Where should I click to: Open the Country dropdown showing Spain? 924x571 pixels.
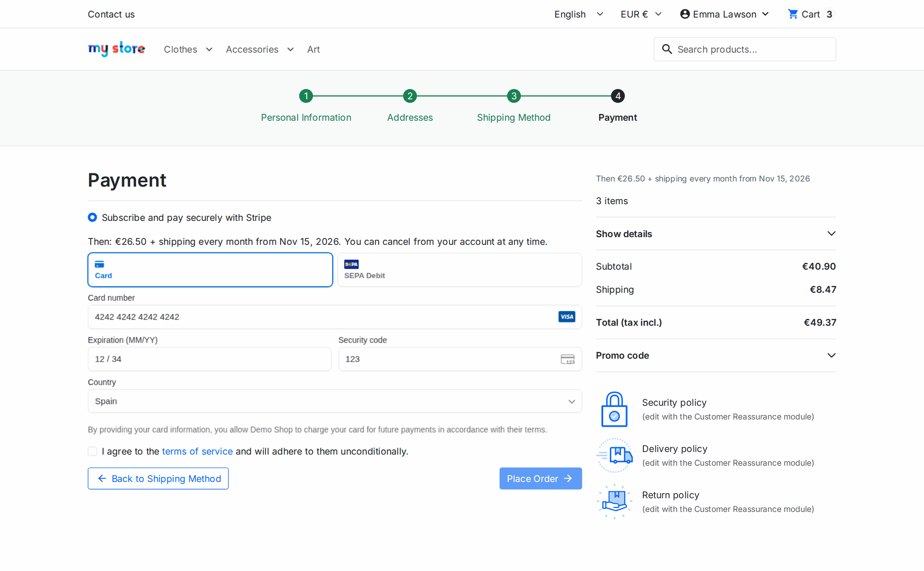pyautogui.click(x=335, y=401)
